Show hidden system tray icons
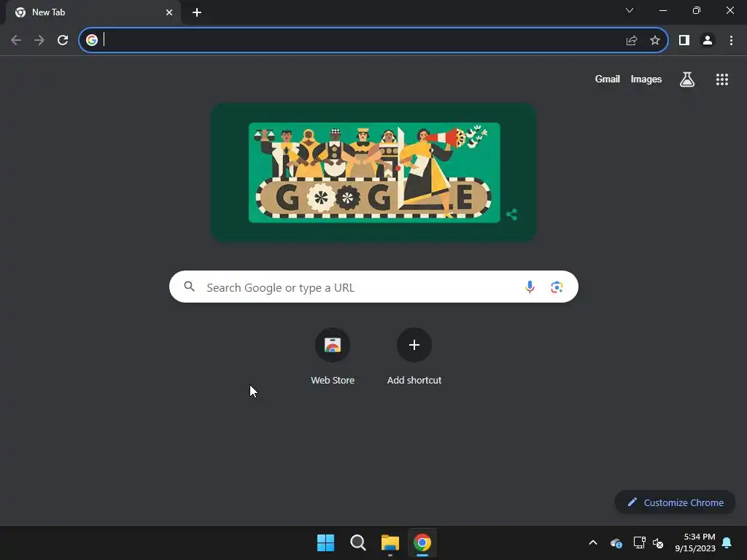Image resolution: width=747 pixels, height=560 pixels. (593, 542)
